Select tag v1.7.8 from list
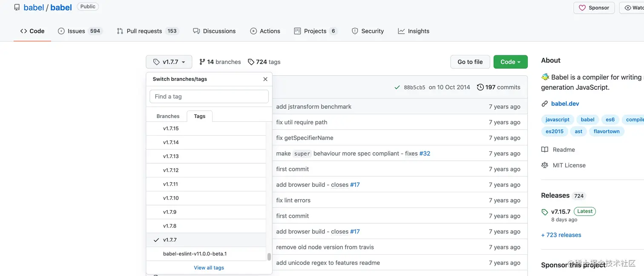Image resolution: width=644 pixels, height=276 pixels. click(x=206, y=226)
